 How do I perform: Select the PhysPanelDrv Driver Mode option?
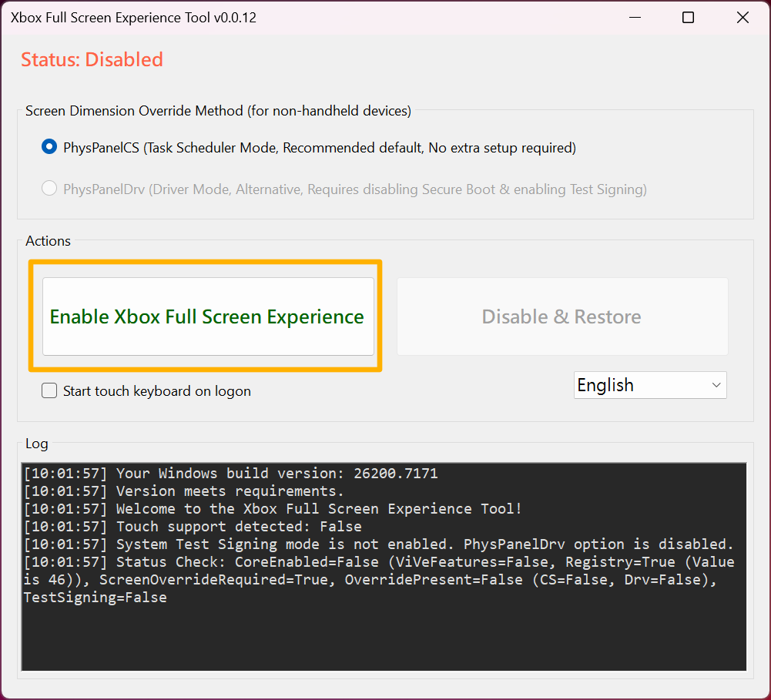pyautogui.click(x=49, y=189)
